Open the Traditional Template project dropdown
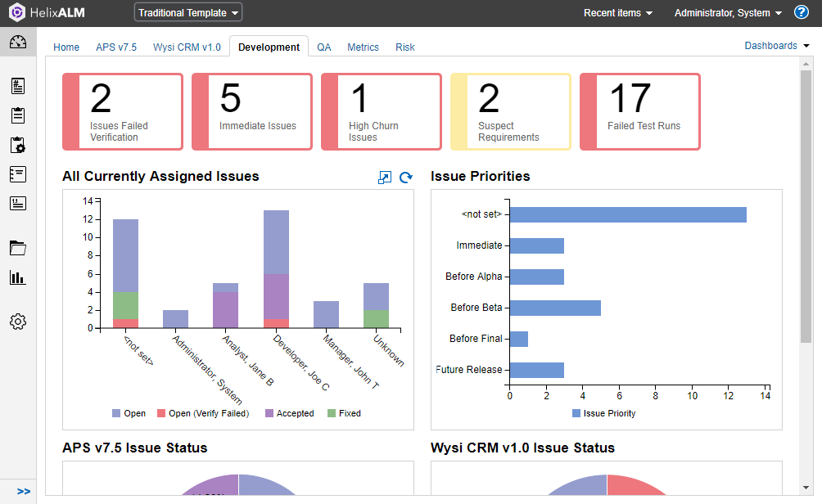Viewport: 822px width, 504px height. 188,12
